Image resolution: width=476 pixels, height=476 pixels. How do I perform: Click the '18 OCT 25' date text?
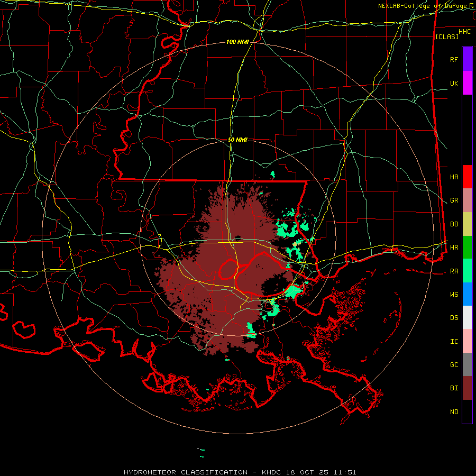[308, 472]
